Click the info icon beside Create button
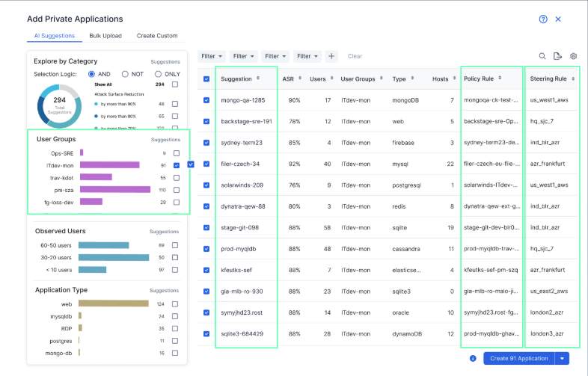 (x=473, y=359)
